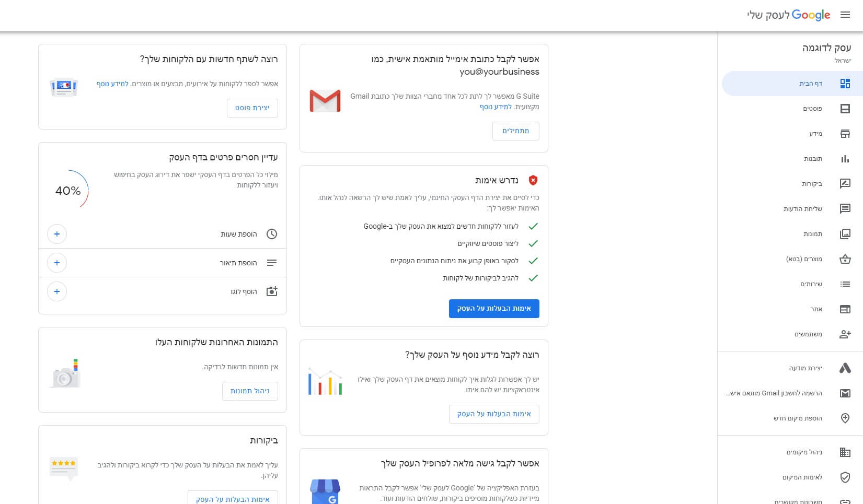Click the מתחילים button
The height and width of the screenshot is (504, 863).
click(x=515, y=131)
